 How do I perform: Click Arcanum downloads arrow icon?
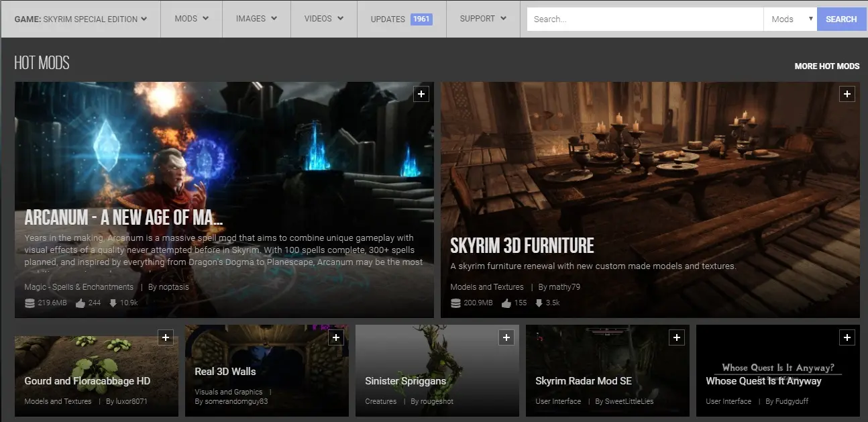tap(112, 303)
